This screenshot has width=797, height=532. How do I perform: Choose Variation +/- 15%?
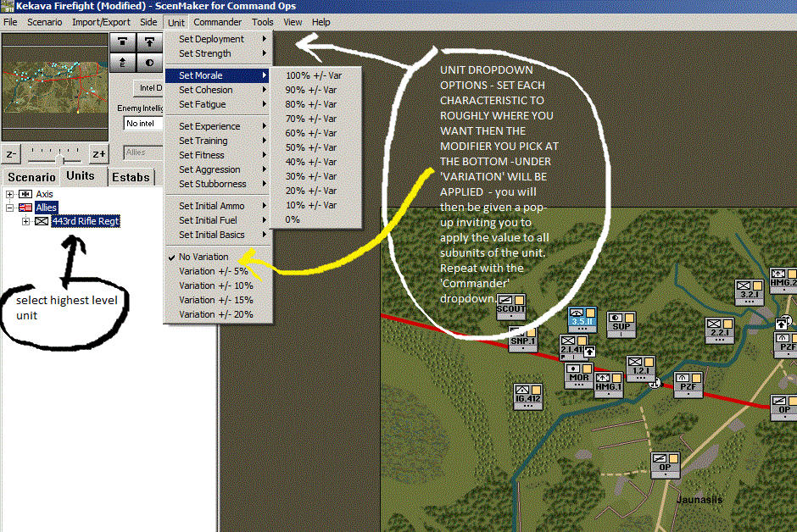tap(215, 300)
